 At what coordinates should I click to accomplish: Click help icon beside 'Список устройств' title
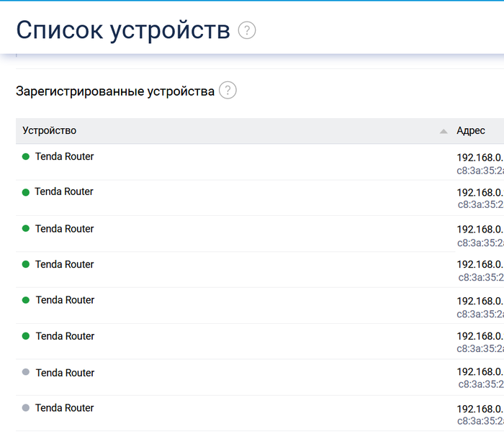(247, 30)
